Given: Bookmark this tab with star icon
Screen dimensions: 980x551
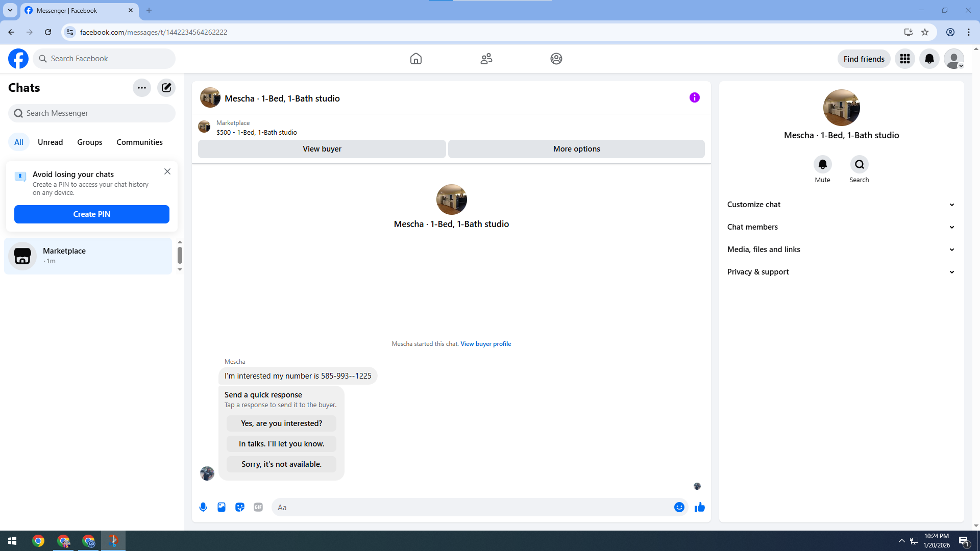Looking at the screenshot, I should pyautogui.click(x=925, y=32).
